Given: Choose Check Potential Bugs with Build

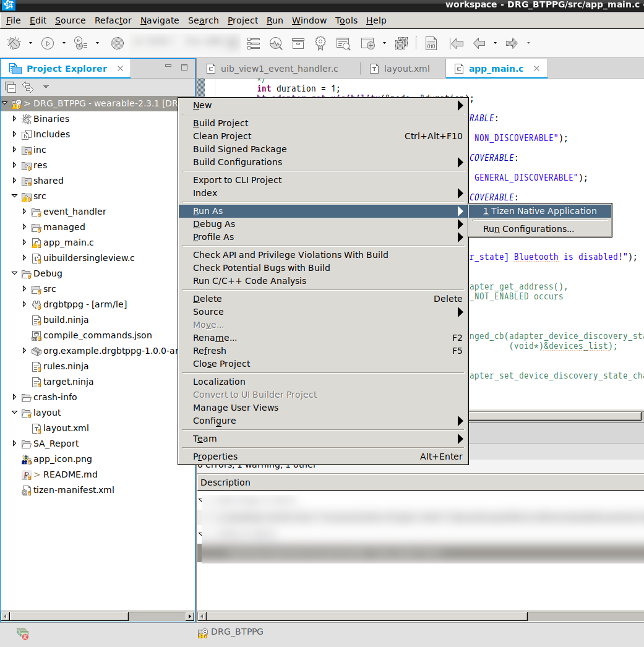Looking at the screenshot, I should (323, 268).
